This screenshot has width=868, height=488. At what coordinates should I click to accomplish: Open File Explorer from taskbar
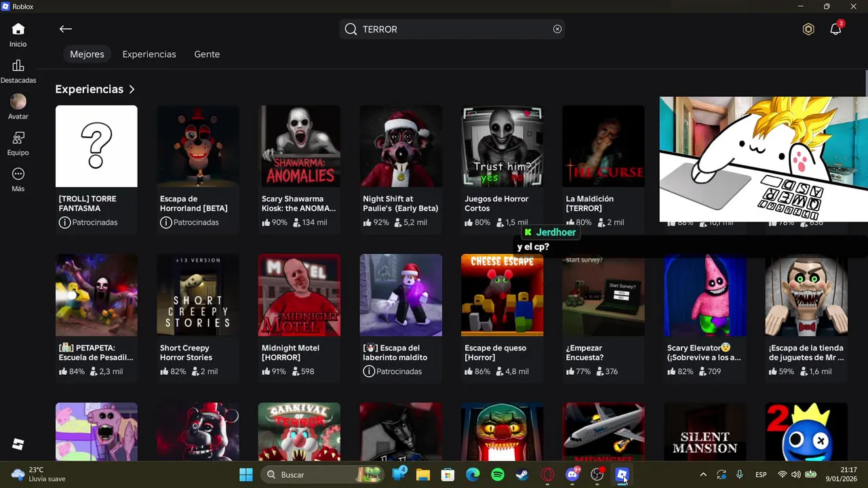tap(423, 474)
